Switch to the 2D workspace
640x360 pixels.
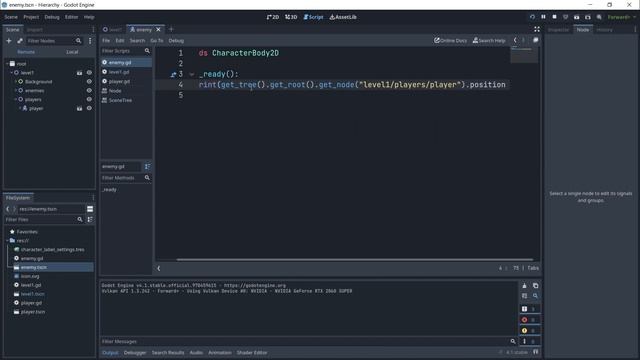click(273, 17)
